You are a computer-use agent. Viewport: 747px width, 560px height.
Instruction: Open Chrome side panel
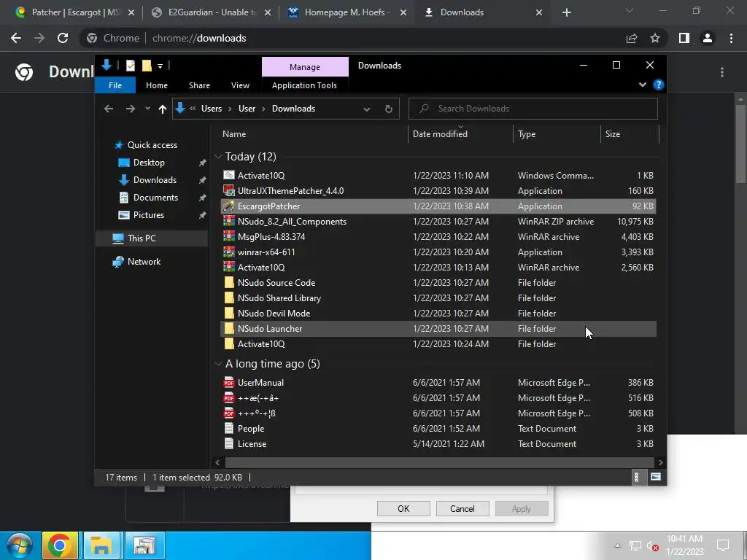[x=684, y=38]
